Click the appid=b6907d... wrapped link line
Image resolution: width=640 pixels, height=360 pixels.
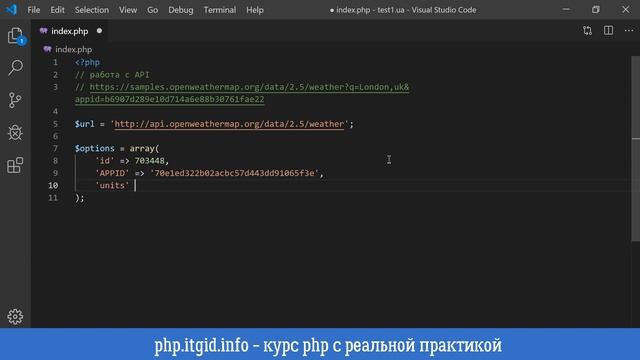[169, 99]
